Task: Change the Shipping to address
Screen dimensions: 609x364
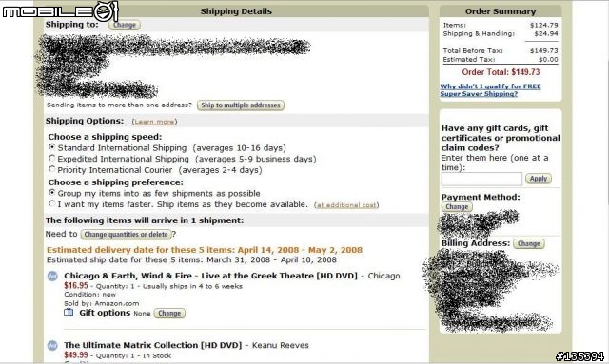Action: click(x=125, y=25)
